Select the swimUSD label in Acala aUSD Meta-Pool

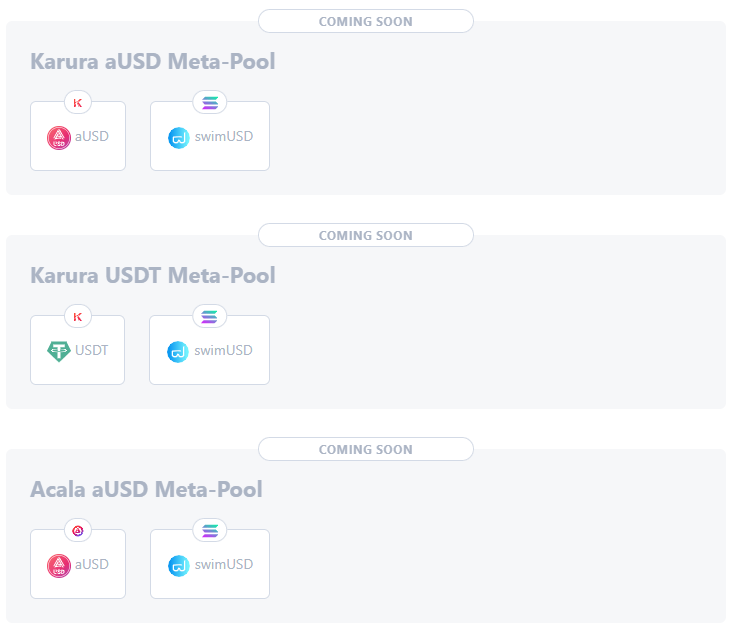click(x=224, y=565)
